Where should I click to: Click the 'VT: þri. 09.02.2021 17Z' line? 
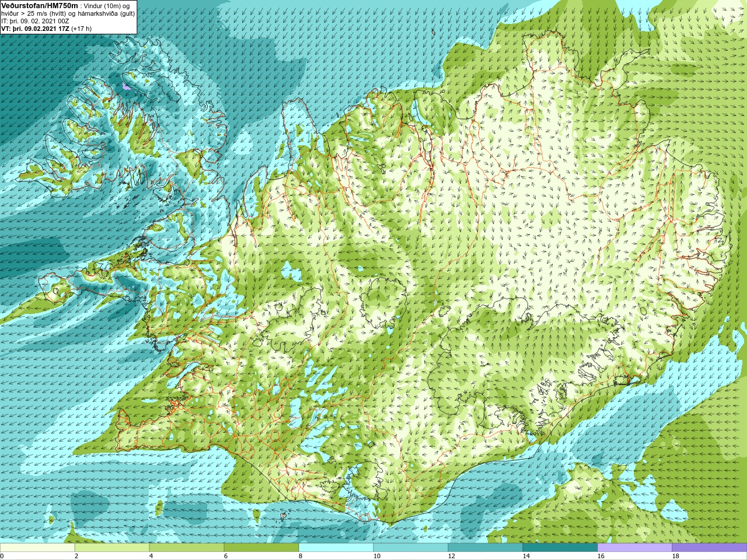coord(35,29)
